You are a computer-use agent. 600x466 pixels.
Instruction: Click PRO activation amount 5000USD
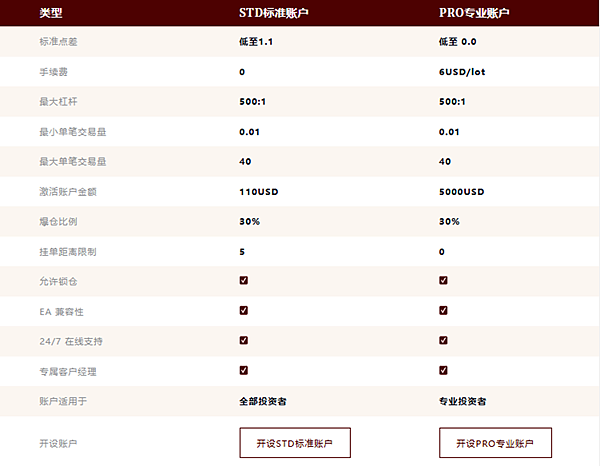tap(461, 192)
